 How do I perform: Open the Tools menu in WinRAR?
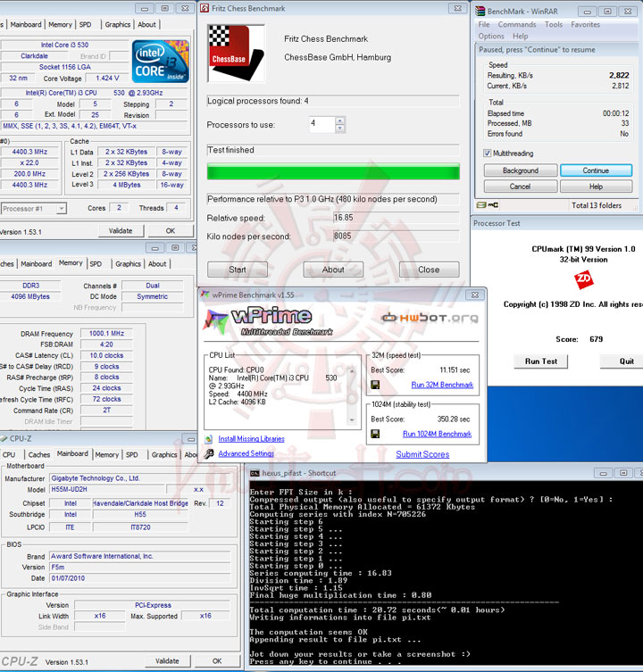pos(554,24)
